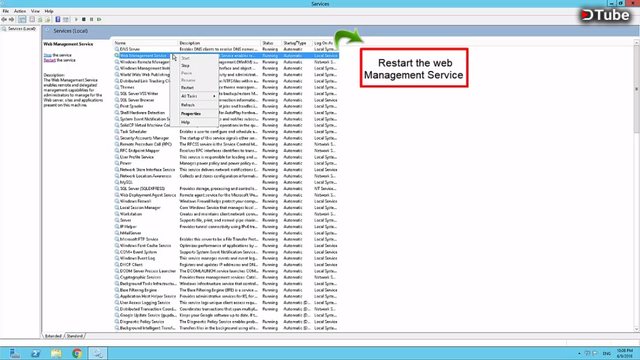
Task: Sort by the Name column header
Action: pyautogui.click(x=146, y=43)
